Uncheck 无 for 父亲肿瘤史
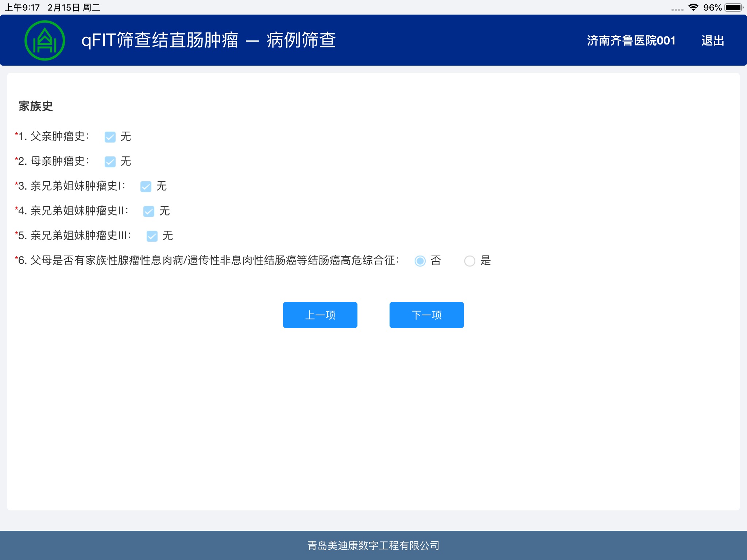 pyautogui.click(x=110, y=137)
